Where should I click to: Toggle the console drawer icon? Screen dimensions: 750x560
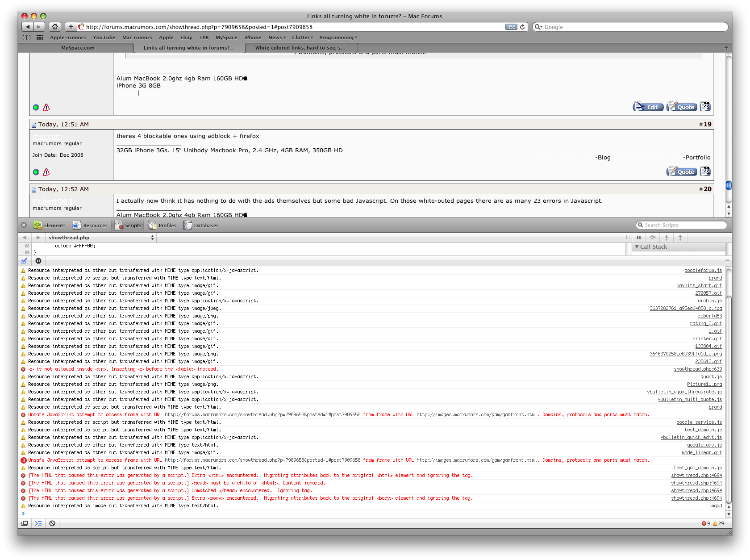coord(38,523)
